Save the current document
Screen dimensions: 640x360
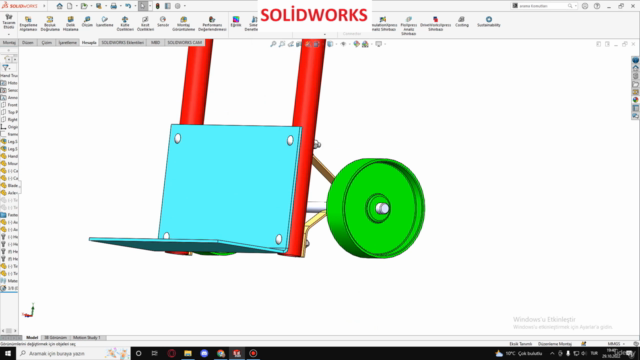98,6
